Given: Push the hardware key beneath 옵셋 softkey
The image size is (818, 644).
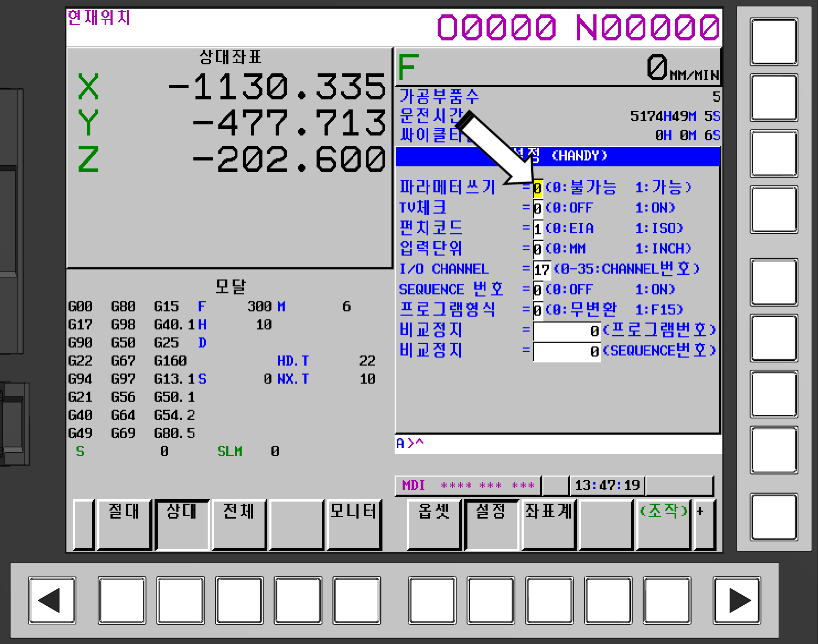Looking at the screenshot, I should click(x=432, y=600).
